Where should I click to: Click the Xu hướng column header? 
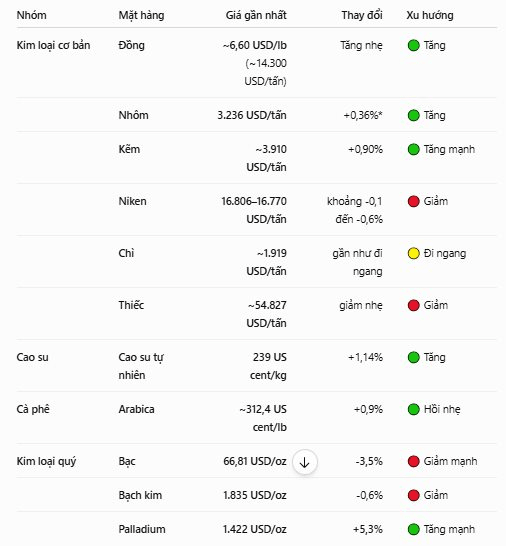[430, 15]
